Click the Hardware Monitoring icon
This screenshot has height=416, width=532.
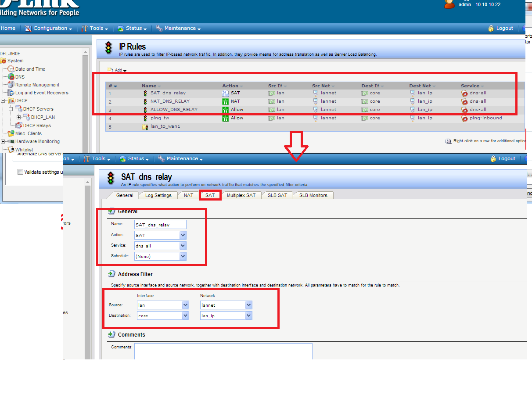(11, 141)
